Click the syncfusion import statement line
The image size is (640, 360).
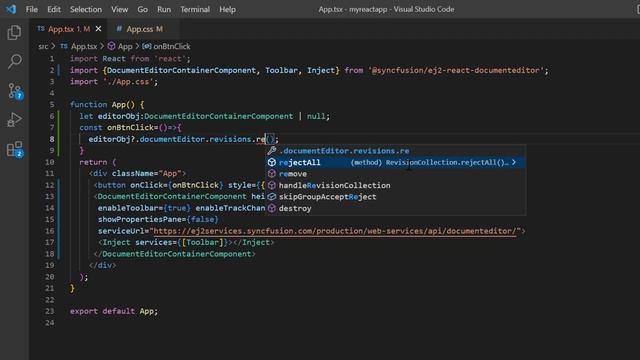[x=309, y=70]
